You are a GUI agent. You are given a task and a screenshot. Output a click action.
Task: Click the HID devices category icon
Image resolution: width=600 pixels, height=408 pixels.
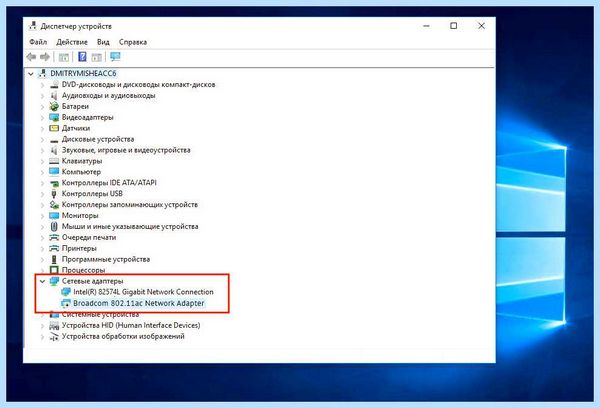54,326
